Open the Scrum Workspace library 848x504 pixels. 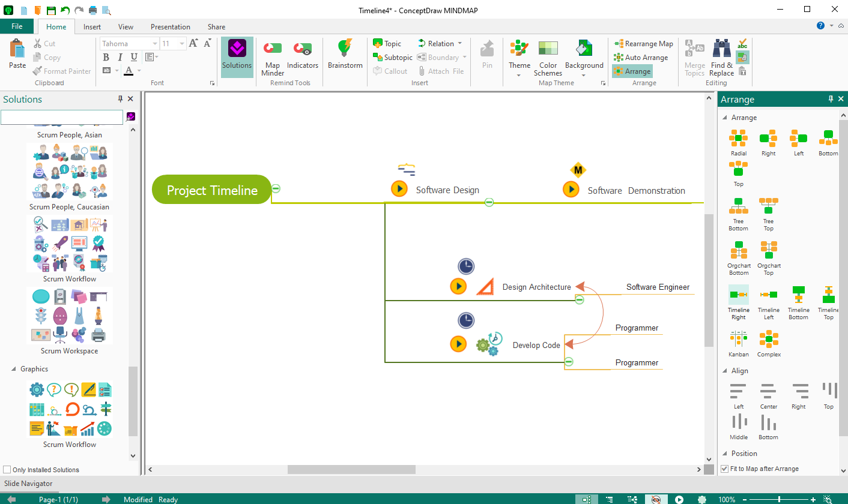tap(70, 321)
